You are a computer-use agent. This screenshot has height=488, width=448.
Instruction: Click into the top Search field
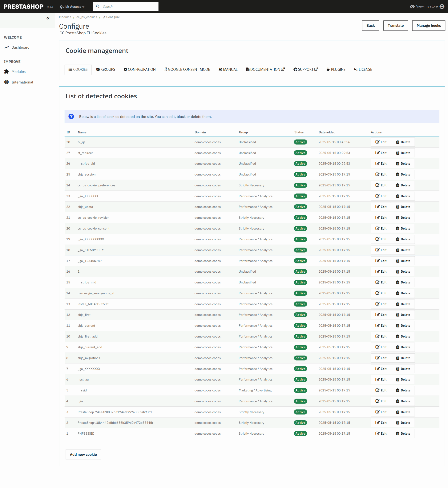[x=128, y=6]
